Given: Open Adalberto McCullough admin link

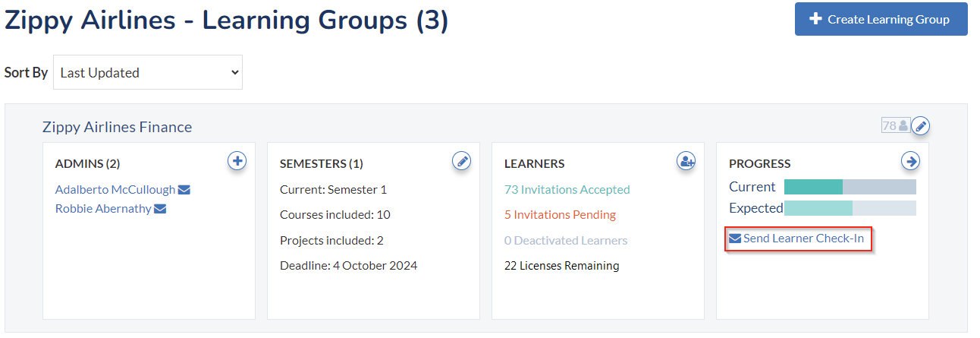Looking at the screenshot, I should (x=115, y=190).
